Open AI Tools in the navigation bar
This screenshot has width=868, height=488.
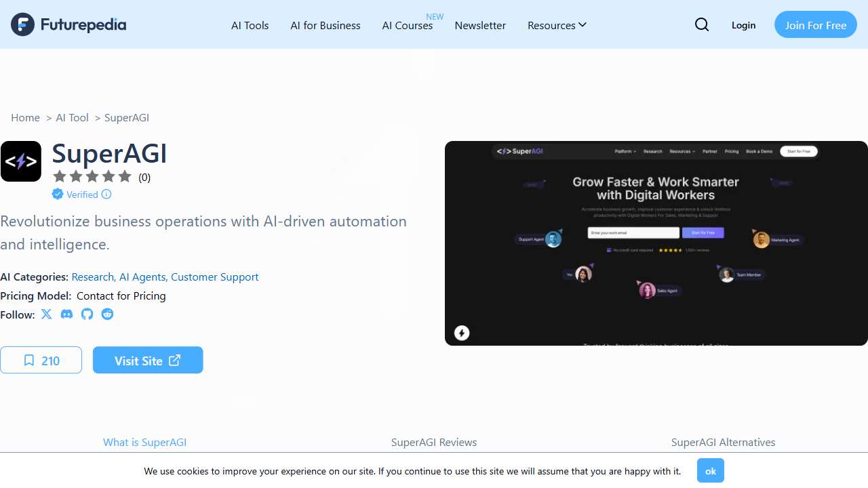pyautogui.click(x=250, y=25)
